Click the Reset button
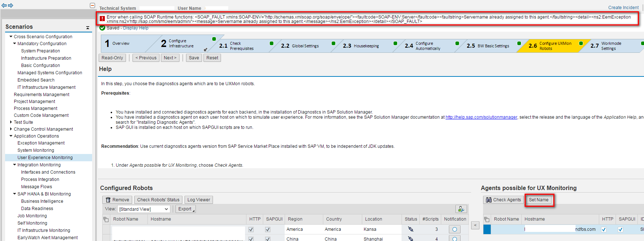 coord(212,58)
